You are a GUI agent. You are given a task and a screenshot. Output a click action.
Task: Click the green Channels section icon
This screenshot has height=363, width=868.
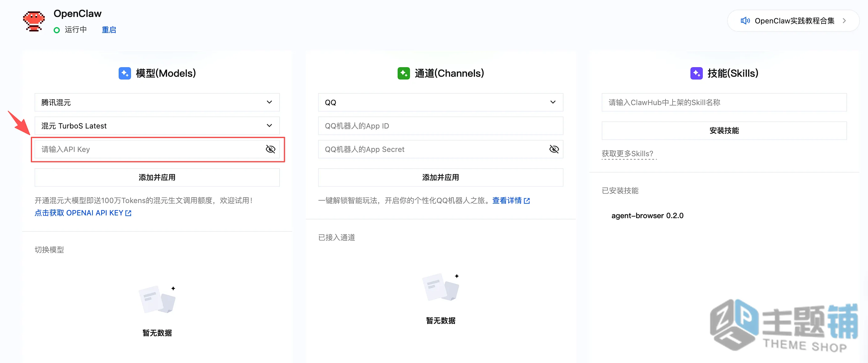click(x=403, y=73)
